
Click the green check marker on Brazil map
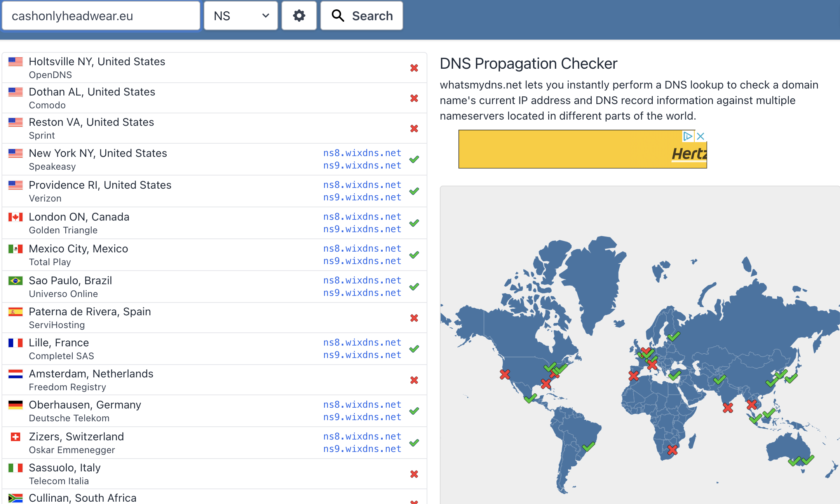588,447
